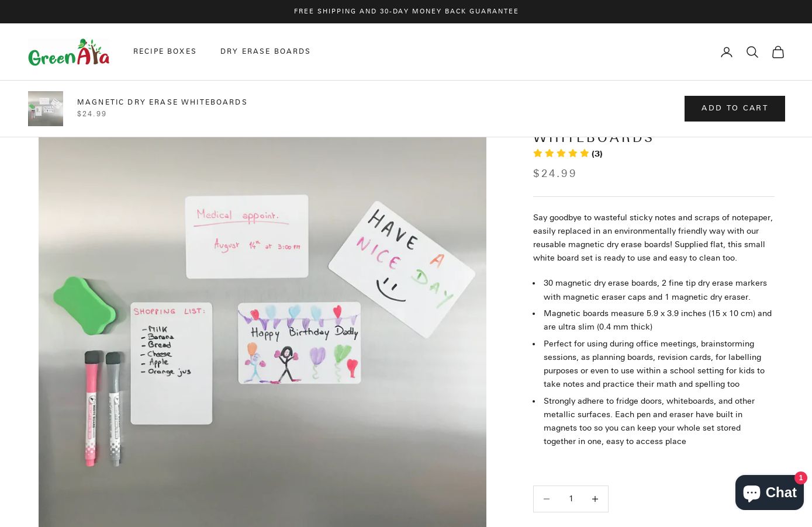
Task: Click the chat notification badge
Action: pos(801,478)
